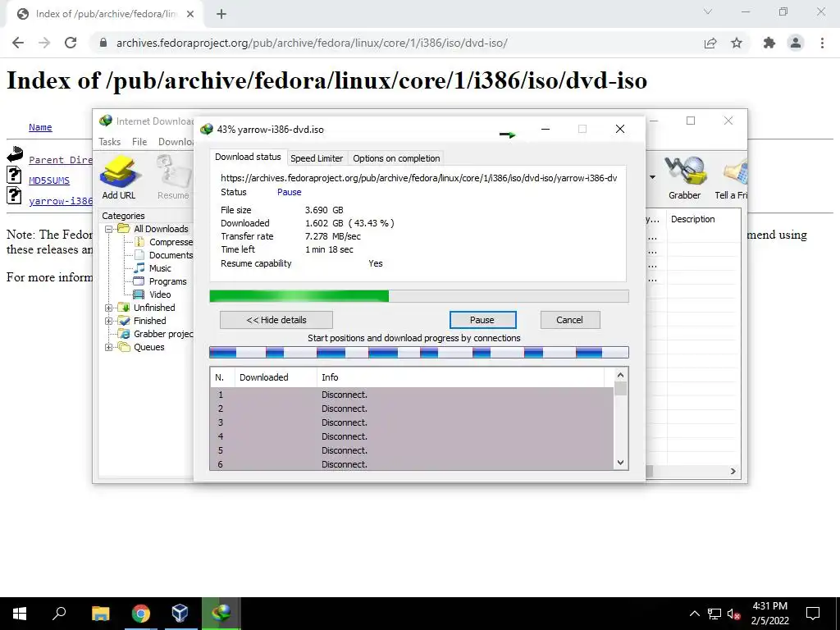Close the Index of /pub/archive Chrome tab

point(190,15)
